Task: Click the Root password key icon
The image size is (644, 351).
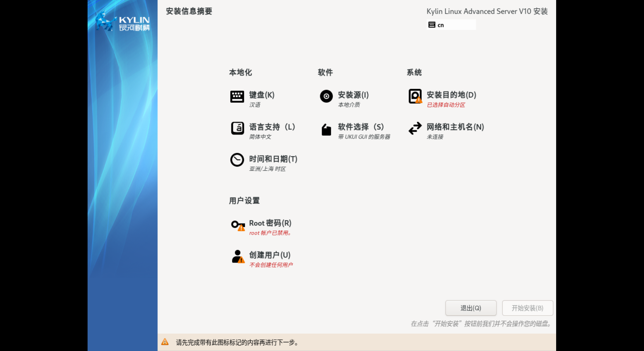Action: [x=238, y=226]
